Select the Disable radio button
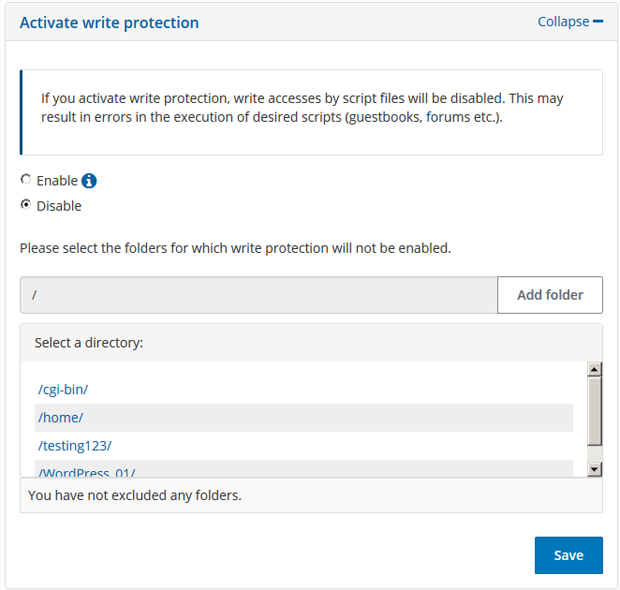 point(26,205)
